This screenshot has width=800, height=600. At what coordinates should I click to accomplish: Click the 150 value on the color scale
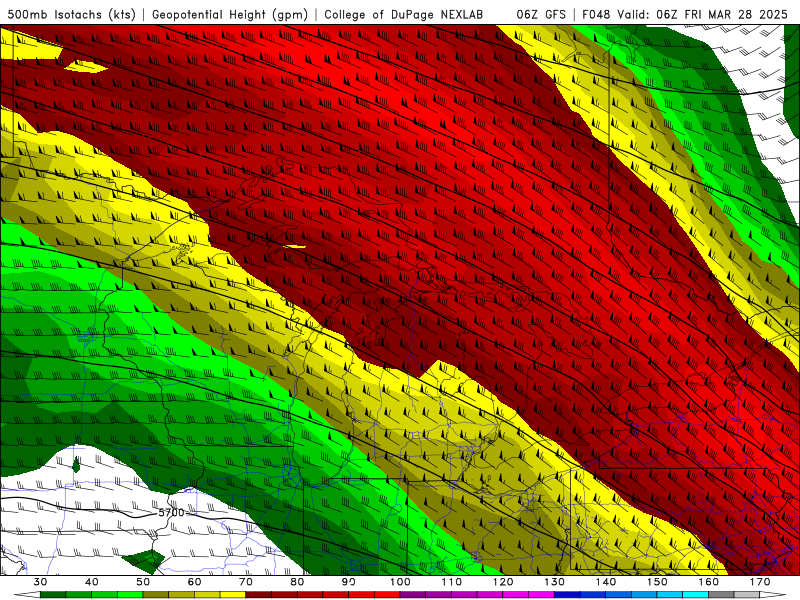[657, 582]
